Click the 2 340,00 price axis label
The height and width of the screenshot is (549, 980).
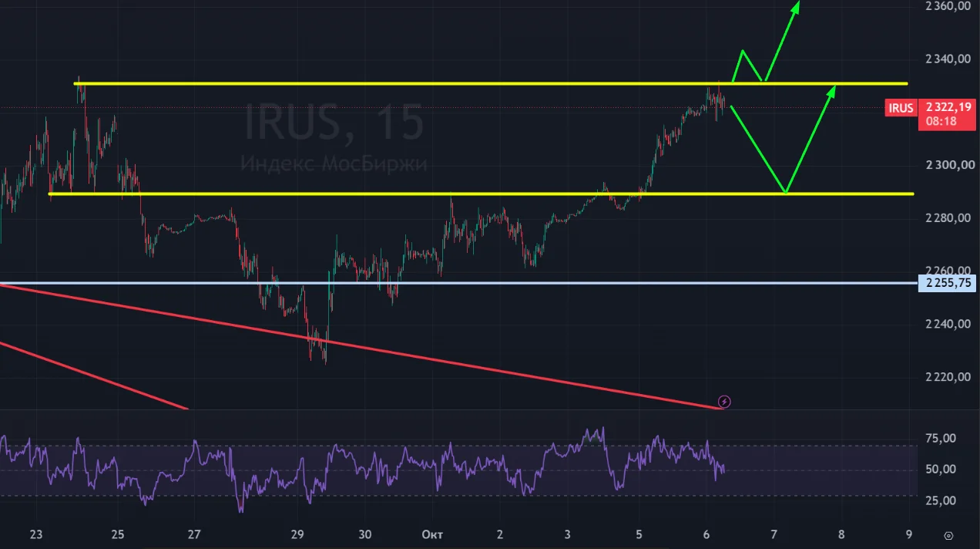click(x=947, y=59)
